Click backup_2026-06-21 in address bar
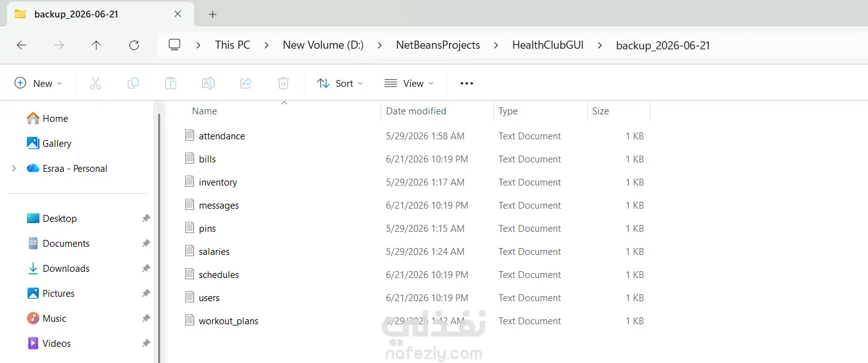 point(663,45)
